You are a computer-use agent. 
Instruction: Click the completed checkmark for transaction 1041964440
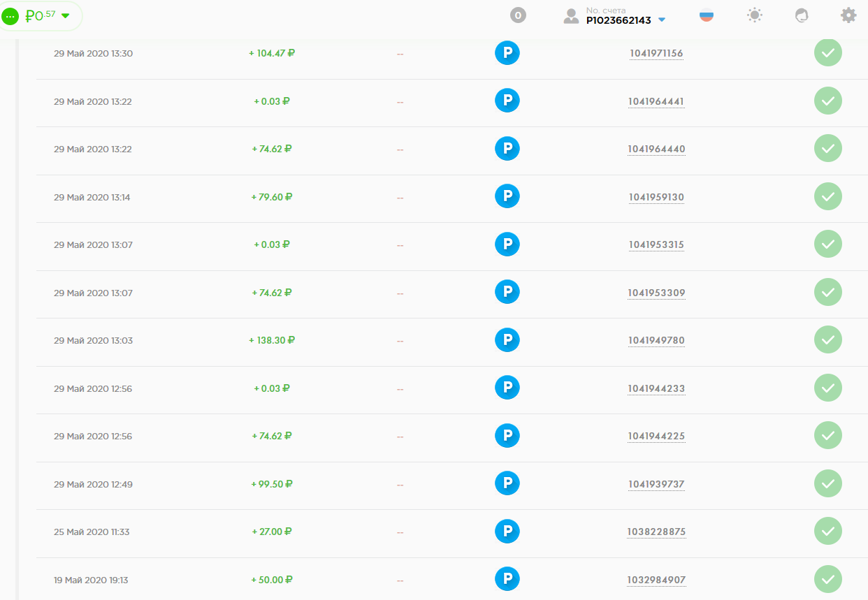click(x=828, y=149)
